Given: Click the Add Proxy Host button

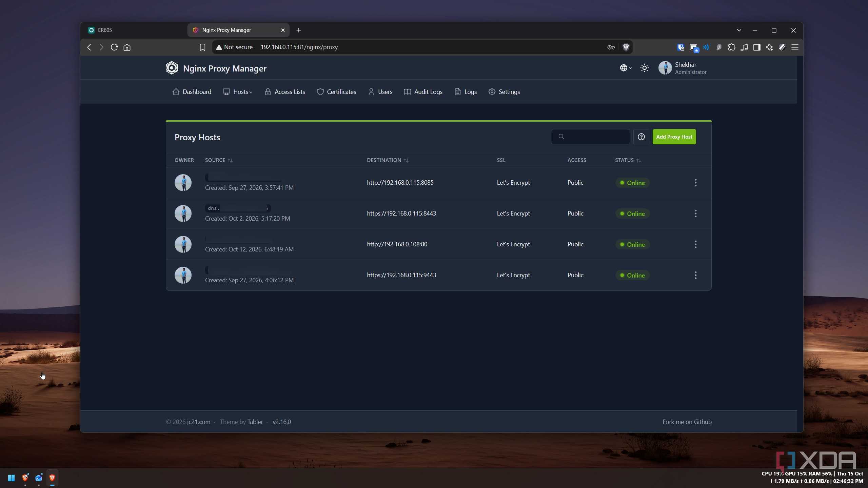Looking at the screenshot, I should tap(674, 137).
